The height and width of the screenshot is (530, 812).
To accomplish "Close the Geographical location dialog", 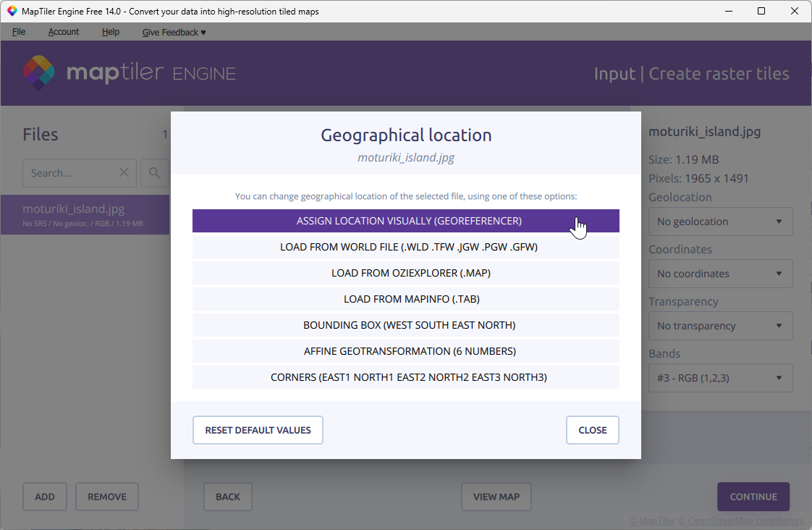I will (x=593, y=430).
